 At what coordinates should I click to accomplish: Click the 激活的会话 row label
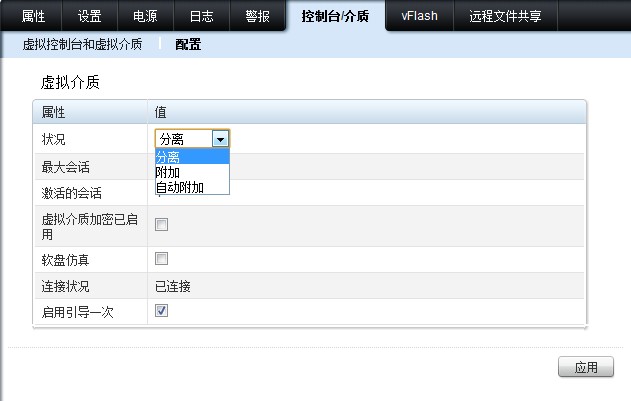pyautogui.click(x=72, y=193)
